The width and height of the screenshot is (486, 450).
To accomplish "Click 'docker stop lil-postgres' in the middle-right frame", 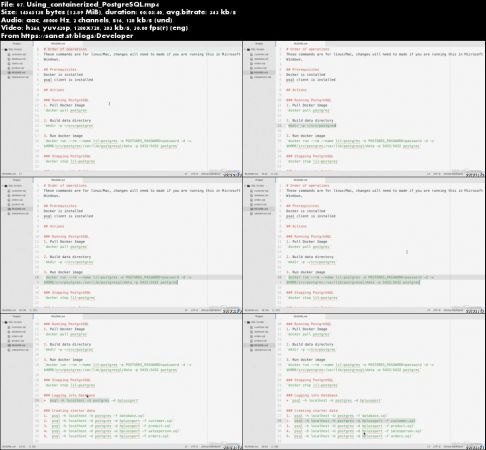I will coord(312,298).
